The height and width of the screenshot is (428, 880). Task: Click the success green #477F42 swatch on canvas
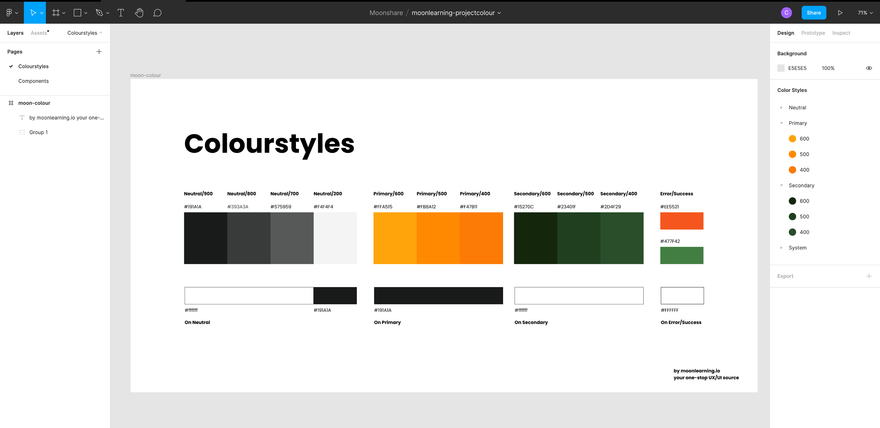pyautogui.click(x=681, y=255)
